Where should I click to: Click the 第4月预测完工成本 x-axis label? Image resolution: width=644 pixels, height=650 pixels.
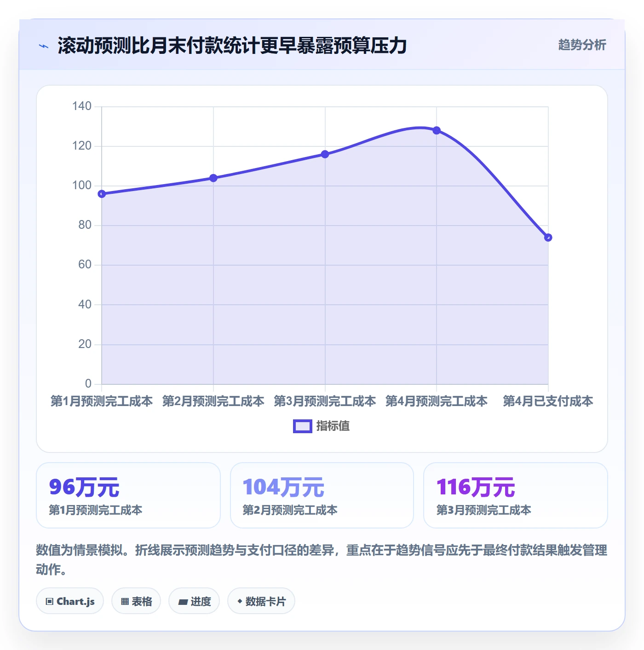coord(437,401)
